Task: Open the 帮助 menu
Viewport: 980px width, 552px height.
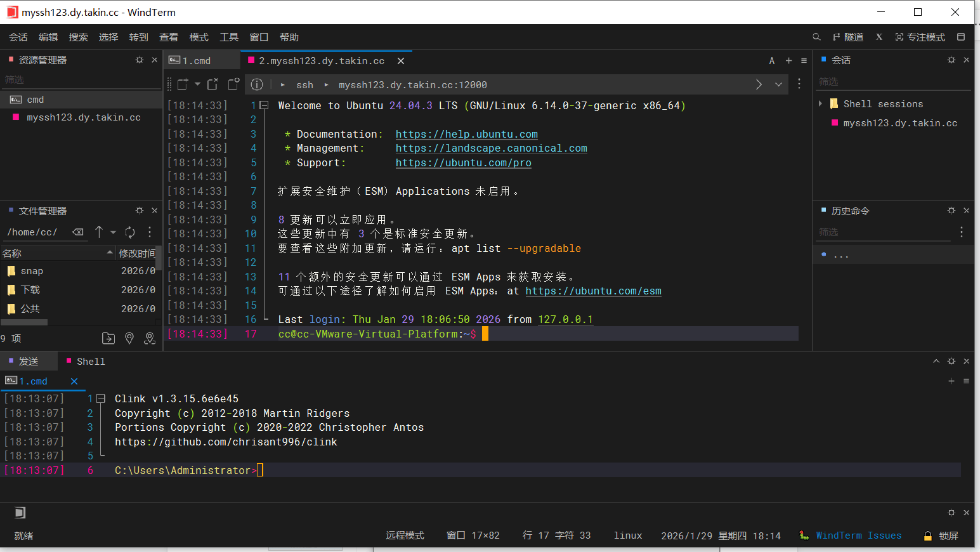Action: (x=289, y=37)
